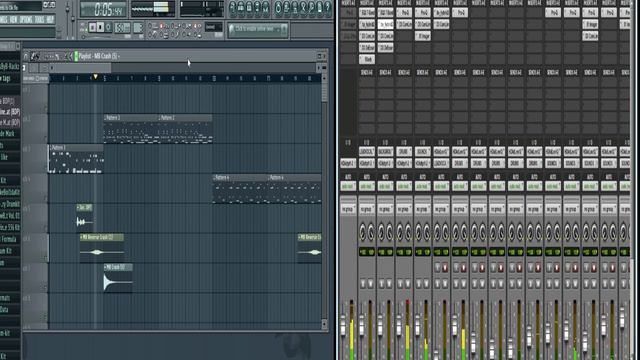Select the first Pattern 2 clip in the Playlist
Screen dimensions: 640x360
131,129
